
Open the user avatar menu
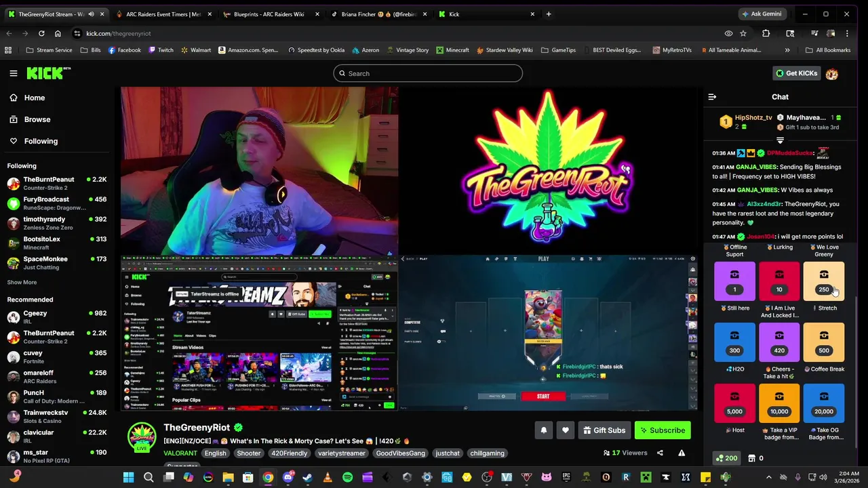tap(832, 73)
